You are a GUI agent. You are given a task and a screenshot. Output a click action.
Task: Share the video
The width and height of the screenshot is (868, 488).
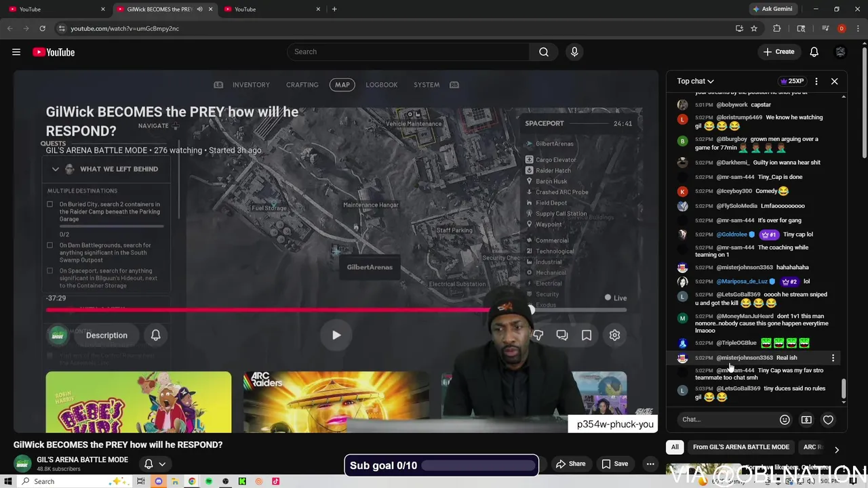(570, 464)
